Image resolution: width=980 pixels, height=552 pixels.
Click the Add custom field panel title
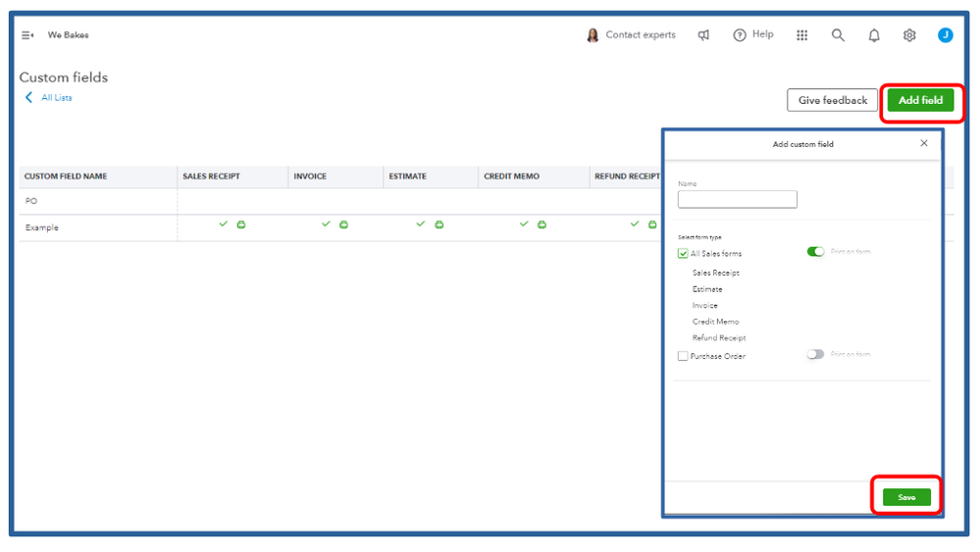[803, 144]
